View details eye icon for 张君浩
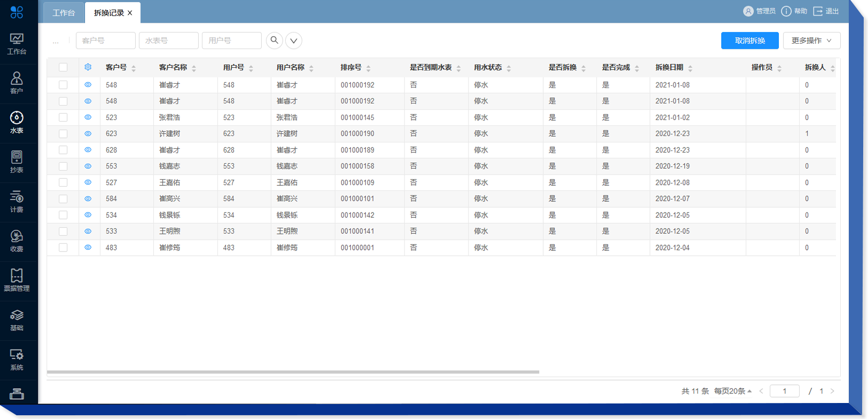This screenshot has width=868, height=419. pyautogui.click(x=88, y=117)
